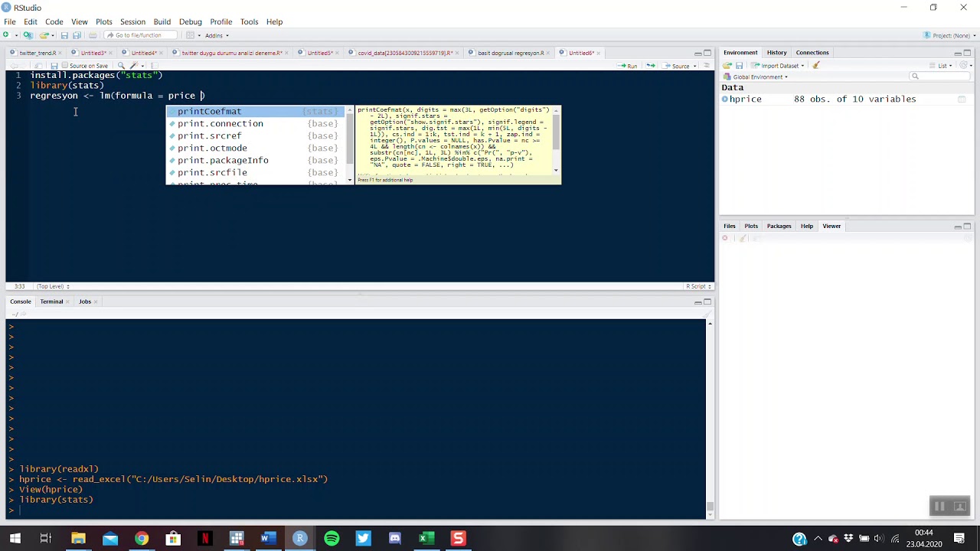Open Chrome from the taskbar

tap(142, 539)
